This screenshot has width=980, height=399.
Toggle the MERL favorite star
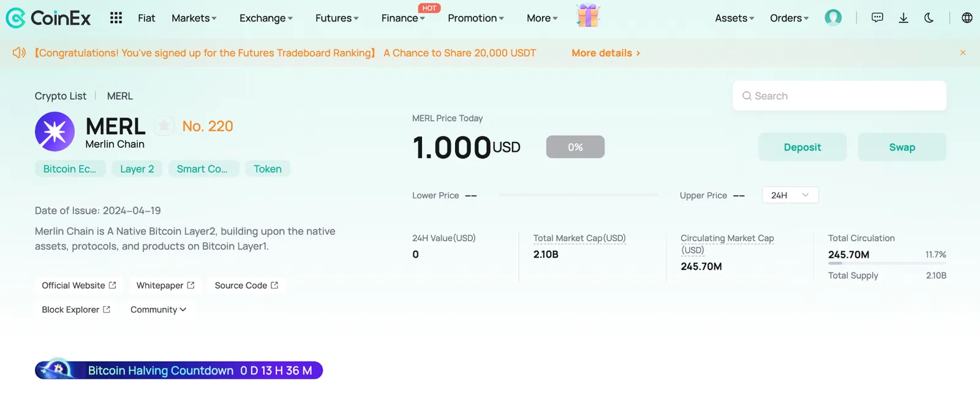coord(164,126)
